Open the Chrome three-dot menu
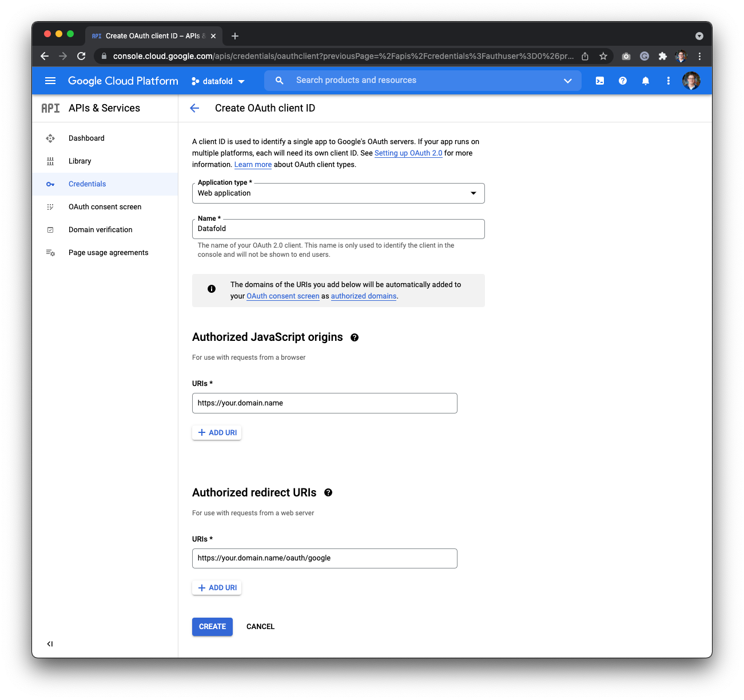The width and height of the screenshot is (744, 700). tap(699, 56)
